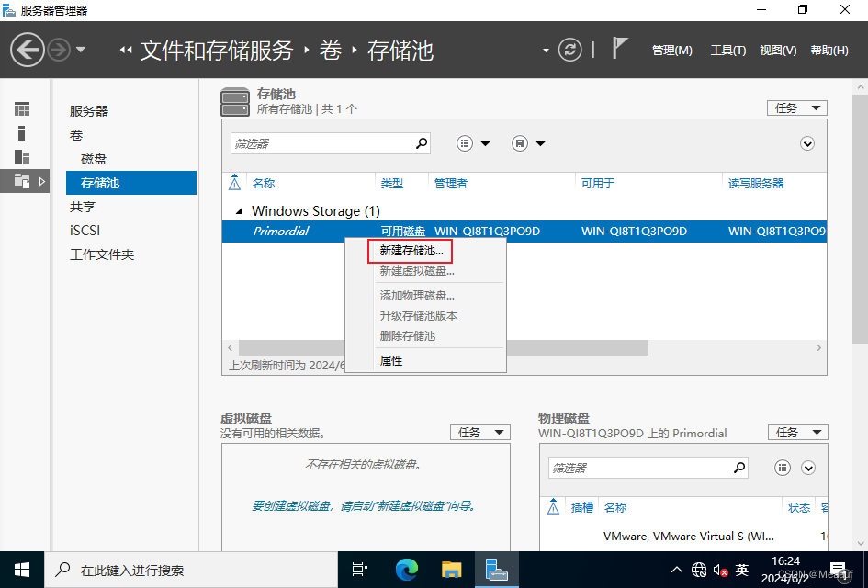The height and width of the screenshot is (588, 868).
Task: Select 磁盘 in the navigation pane
Action: click(93, 160)
